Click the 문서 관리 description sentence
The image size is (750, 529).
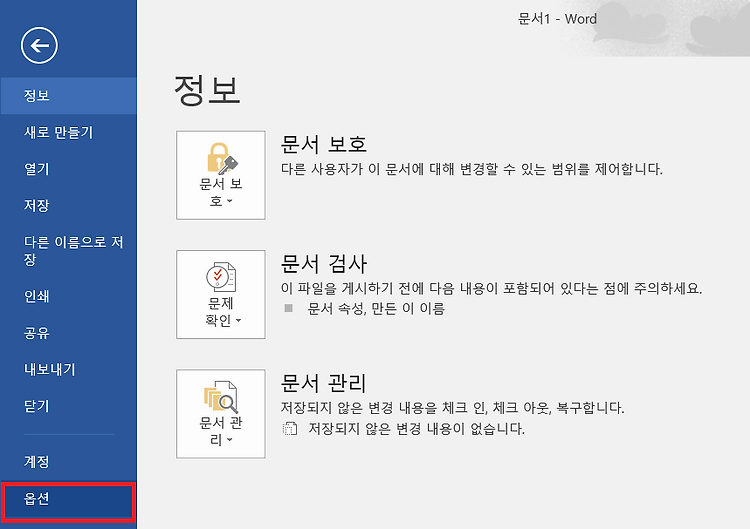(452, 408)
